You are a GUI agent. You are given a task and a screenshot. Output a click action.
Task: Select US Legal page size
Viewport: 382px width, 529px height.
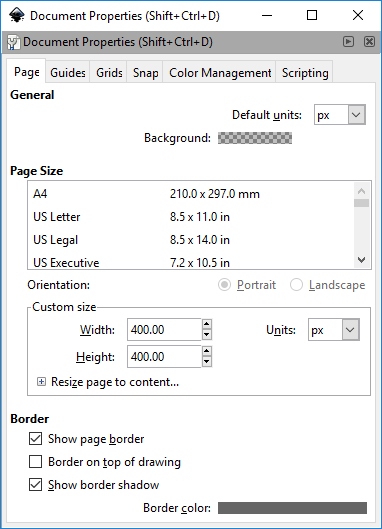[x=191, y=240]
